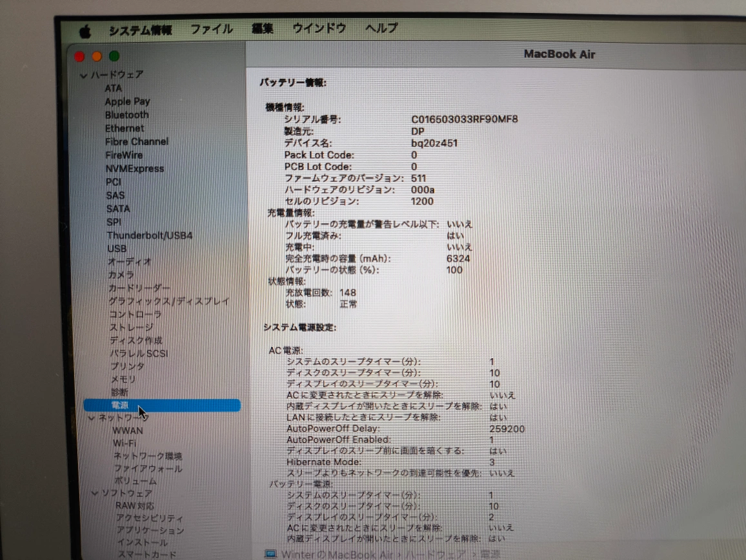The height and width of the screenshot is (560, 746).
Task: Open the Apple menu
Action: click(x=85, y=32)
